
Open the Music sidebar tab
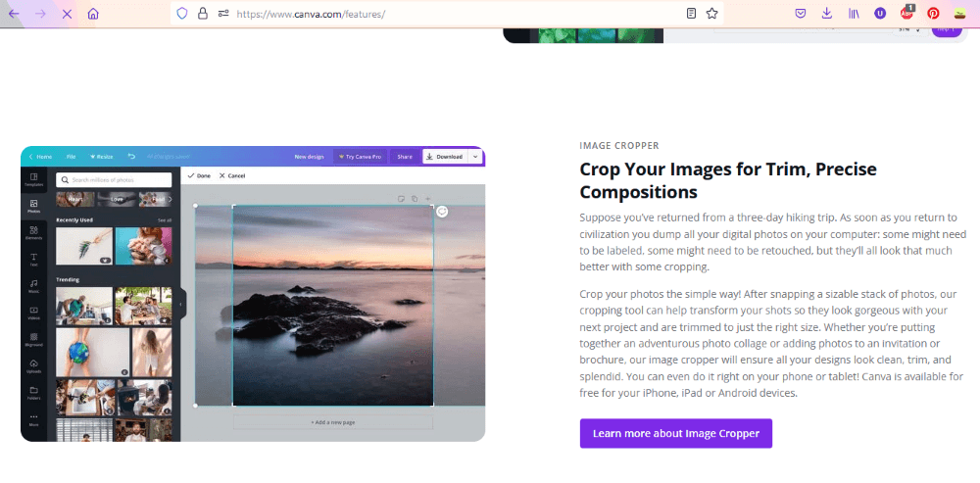(33, 286)
